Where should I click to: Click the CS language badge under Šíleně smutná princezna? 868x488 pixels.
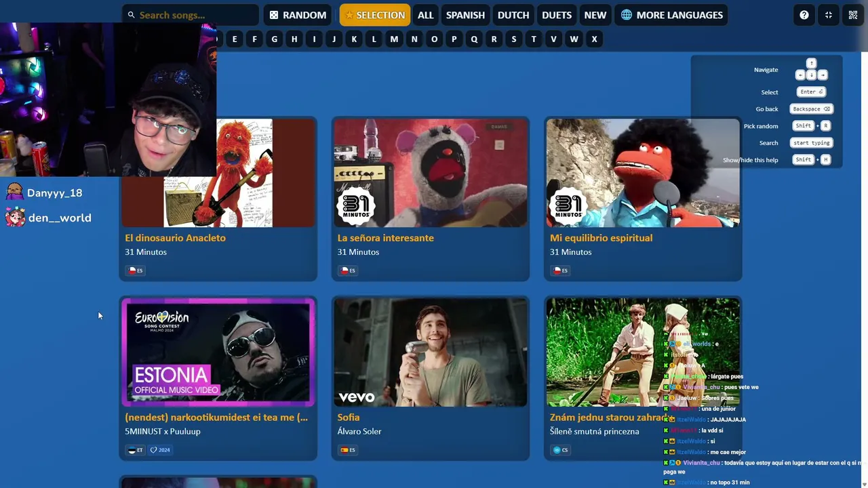coord(561,450)
